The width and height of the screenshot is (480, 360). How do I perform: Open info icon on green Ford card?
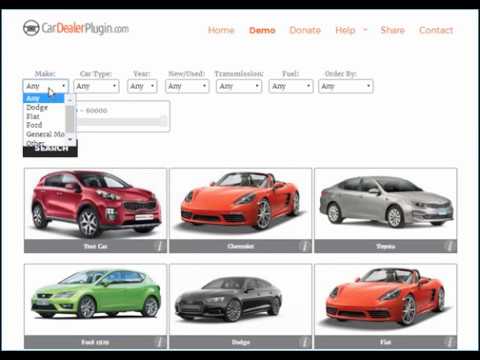click(160, 342)
